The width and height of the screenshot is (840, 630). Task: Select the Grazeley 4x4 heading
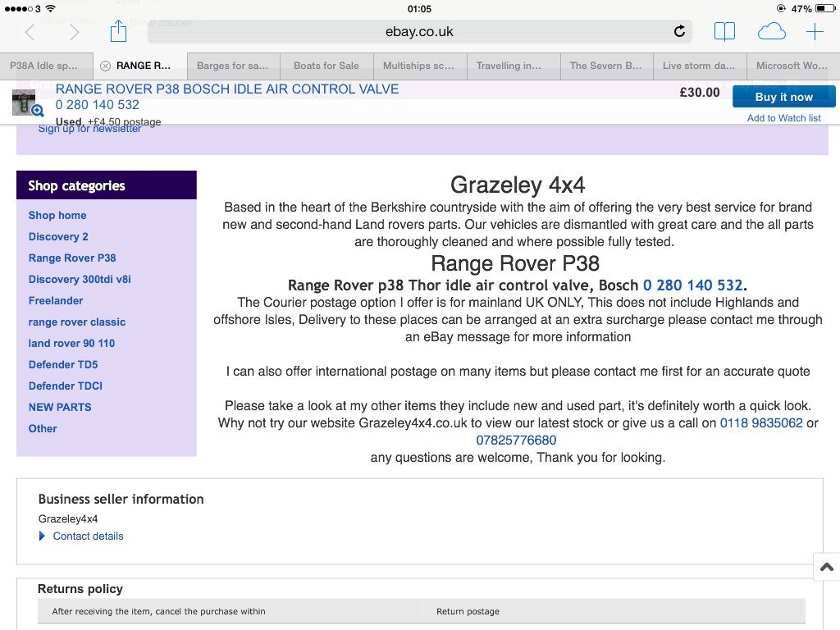pyautogui.click(x=518, y=185)
